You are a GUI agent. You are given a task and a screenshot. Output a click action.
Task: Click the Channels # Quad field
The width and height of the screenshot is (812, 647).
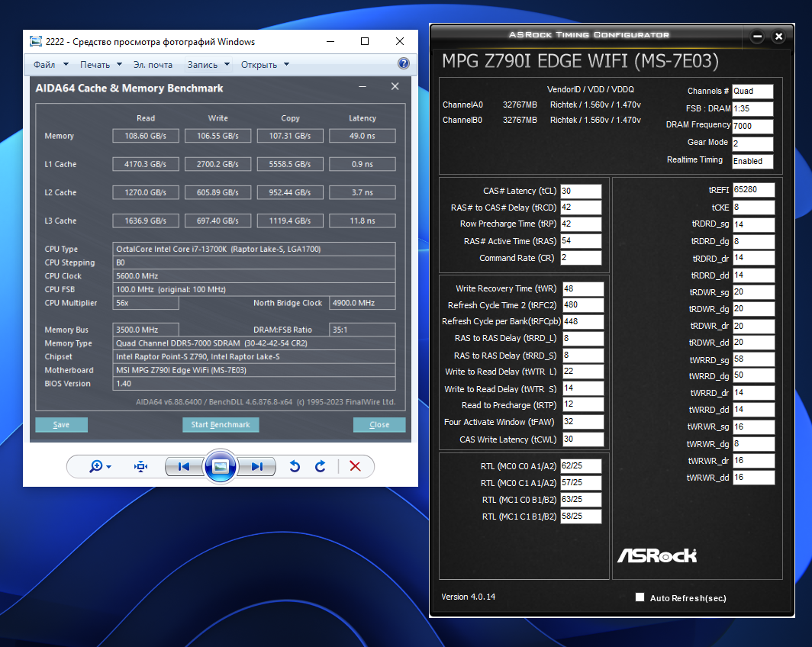pyautogui.click(x=752, y=91)
